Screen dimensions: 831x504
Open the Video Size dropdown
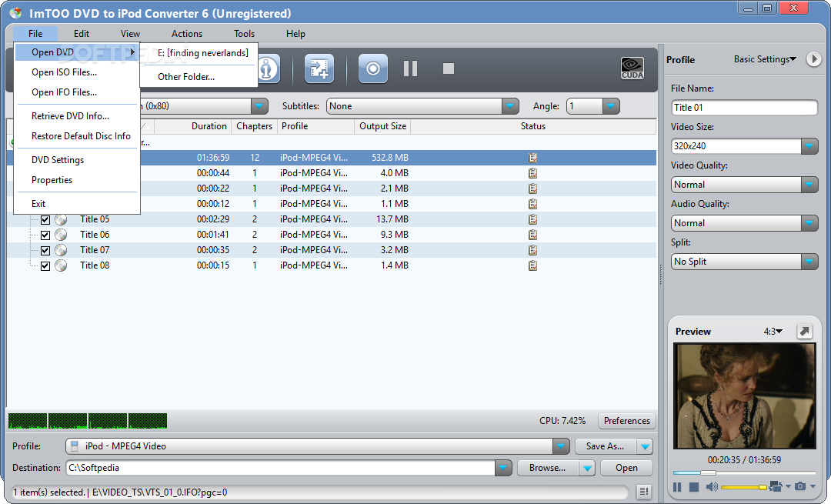click(809, 145)
